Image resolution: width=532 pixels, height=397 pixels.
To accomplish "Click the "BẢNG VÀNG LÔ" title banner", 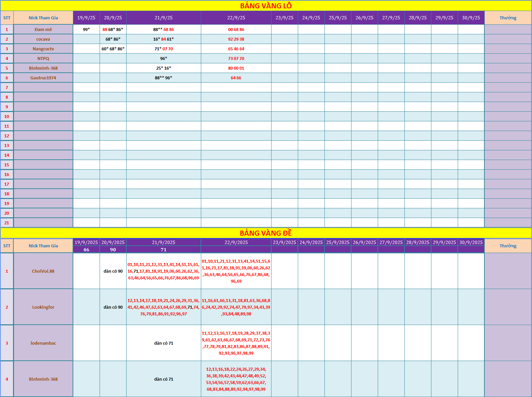I will 266,6.
